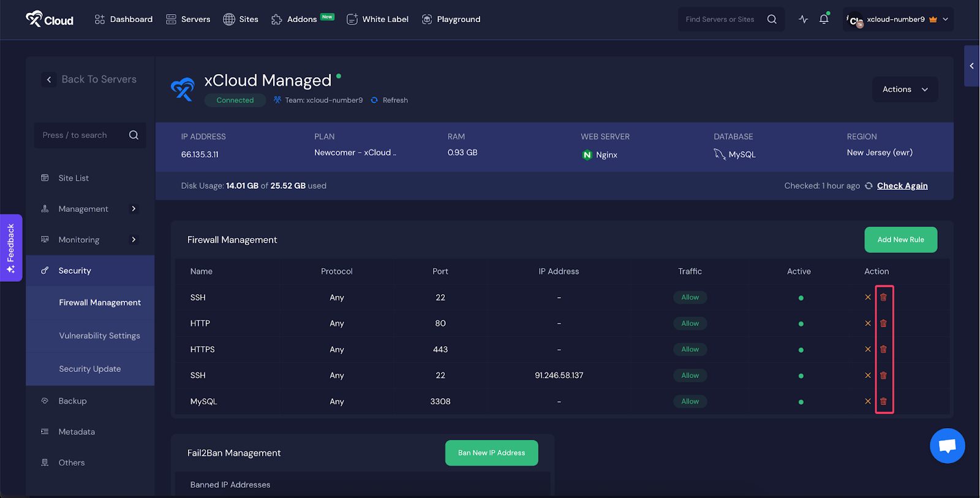The height and width of the screenshot is (498, 980).
Task: Expand the Monitoring sidebar chevron
Action: 134,240
